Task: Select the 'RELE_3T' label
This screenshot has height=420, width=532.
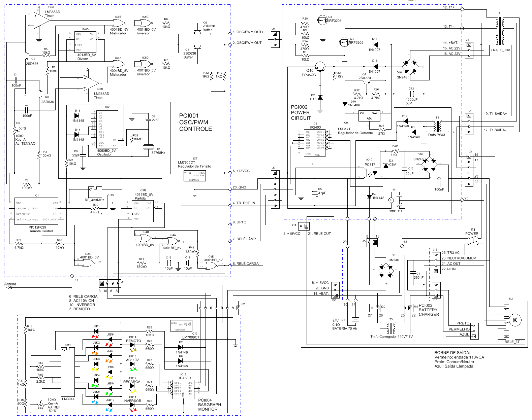Action: [512, 342]
